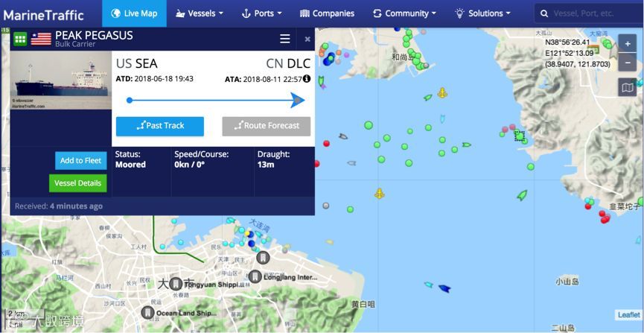Zoom in with the plus button
Viewport: 644px width, 333px height.
point(627,44)
